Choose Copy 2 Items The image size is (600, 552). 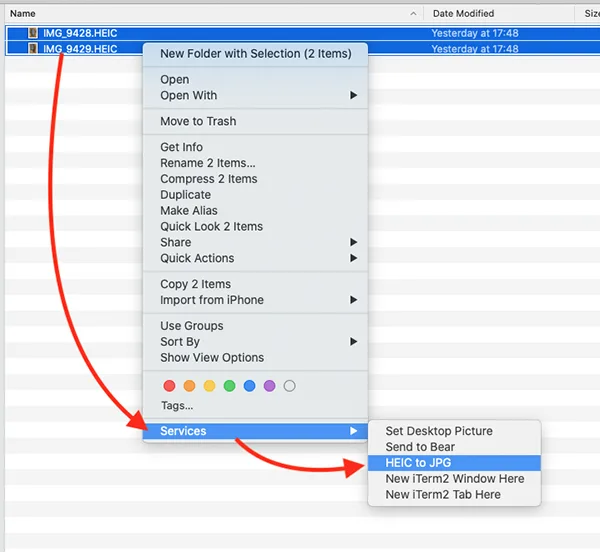256,284
